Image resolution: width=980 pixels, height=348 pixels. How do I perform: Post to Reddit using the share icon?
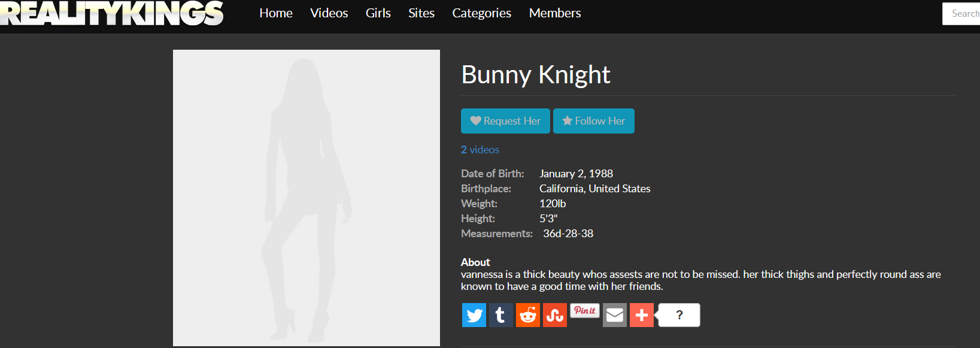pyautogui.click(x=527, y=315)
